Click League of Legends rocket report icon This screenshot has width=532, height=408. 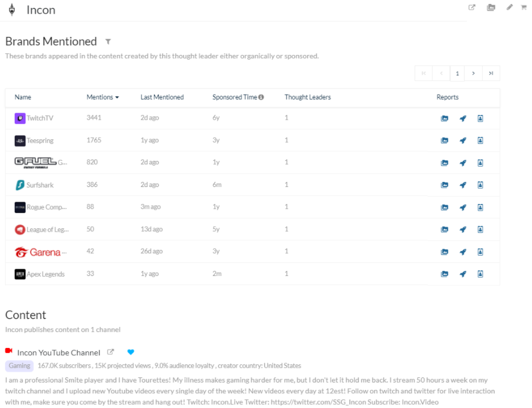(463, 229)
